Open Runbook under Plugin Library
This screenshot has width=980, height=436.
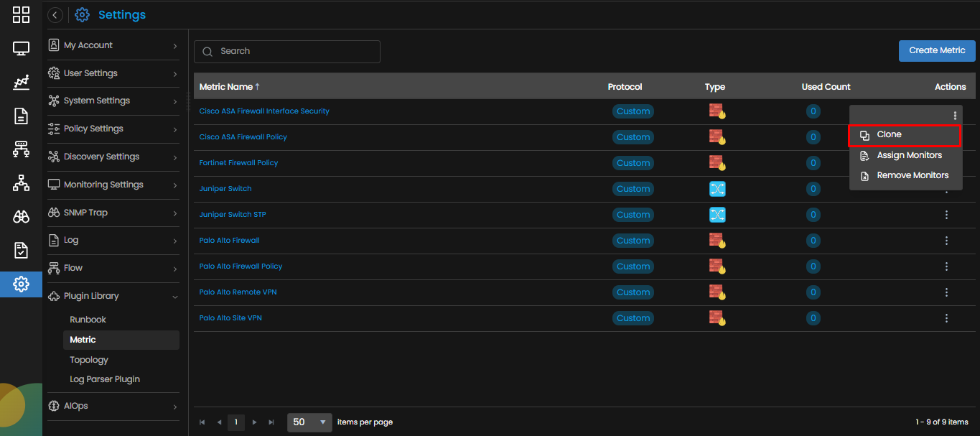pos(88,320)
